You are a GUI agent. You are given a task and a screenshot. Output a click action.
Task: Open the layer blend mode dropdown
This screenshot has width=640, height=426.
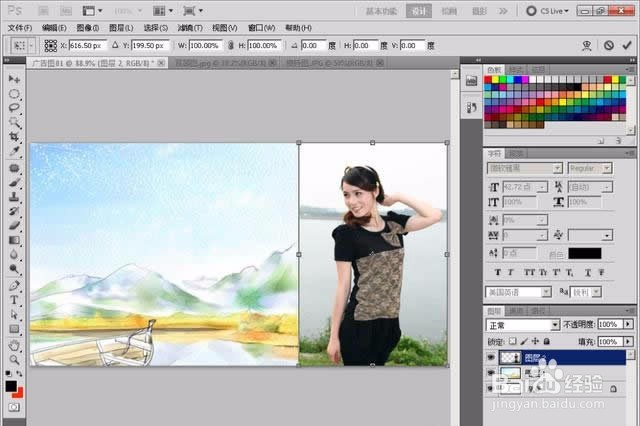522,325
